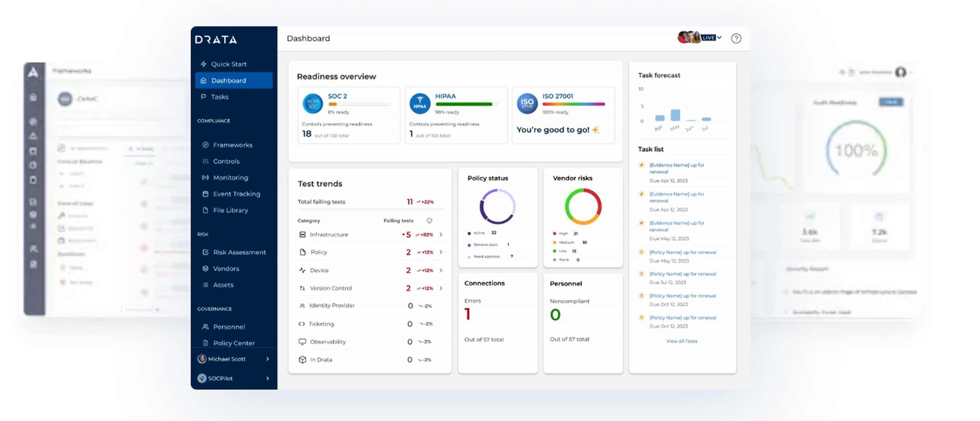Click Michael Scott avatar
The width and height of the screenshot is (980, 421).
(x=202, y=359)
